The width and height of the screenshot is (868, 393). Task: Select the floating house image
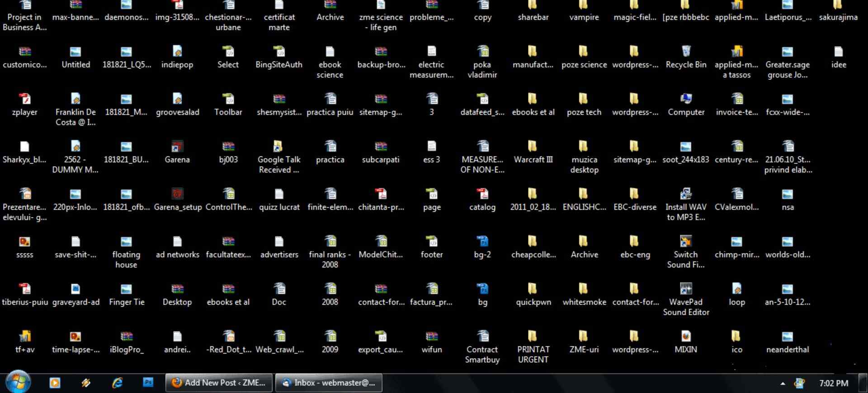point(126,251)
